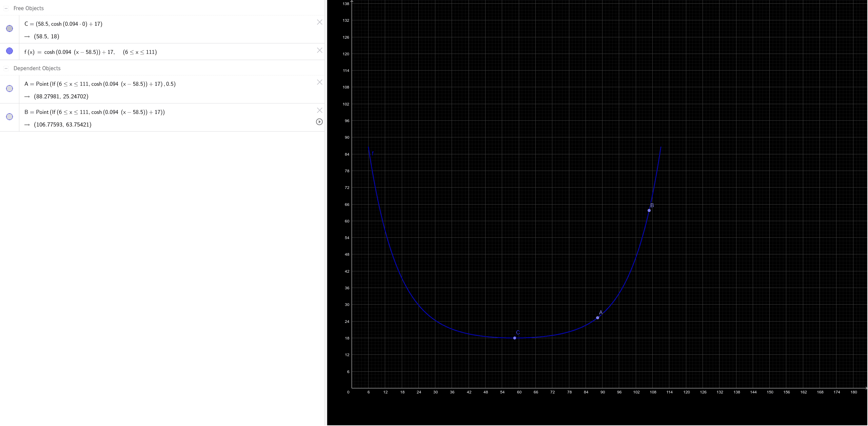868x426 pixels.
Task: Collapse the Free Objects section
Action: tap(6, 8)
